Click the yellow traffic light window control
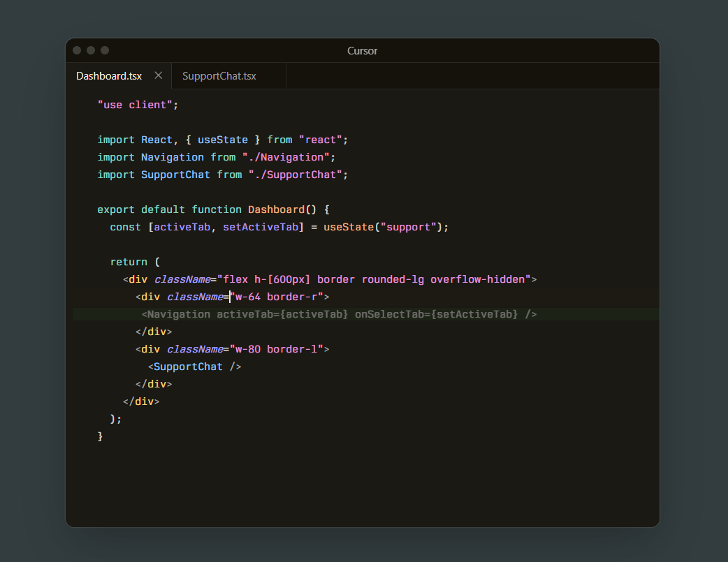Image resolution: width=728 pixels, height=562 pixels. pos(90,50)
